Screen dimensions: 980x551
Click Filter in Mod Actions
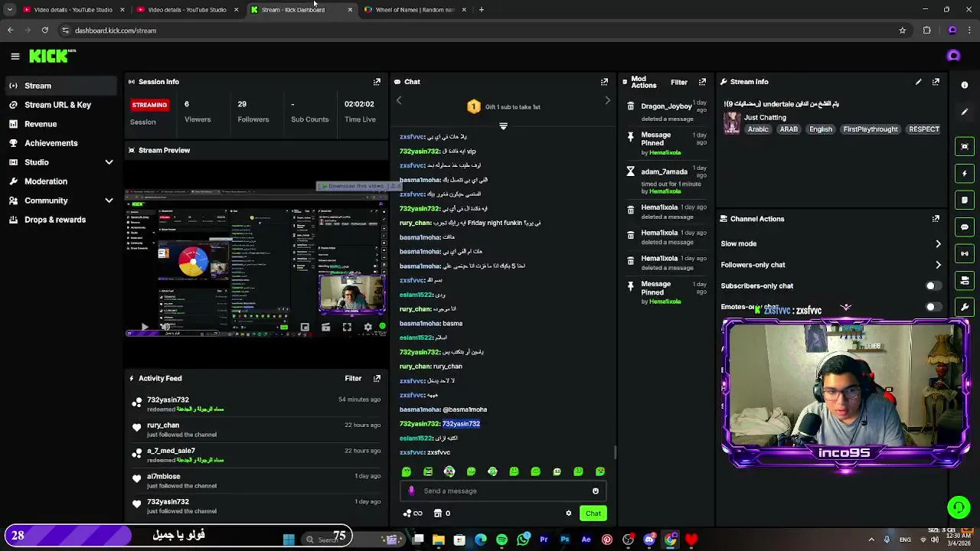[679, 82]
